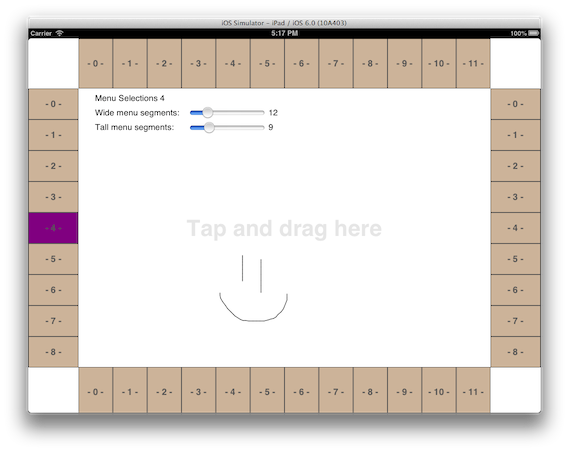Viewport: 569px width, 452px height.
Task: Click the Wide menu segments slider knob
Action: (x=208, y=113)
